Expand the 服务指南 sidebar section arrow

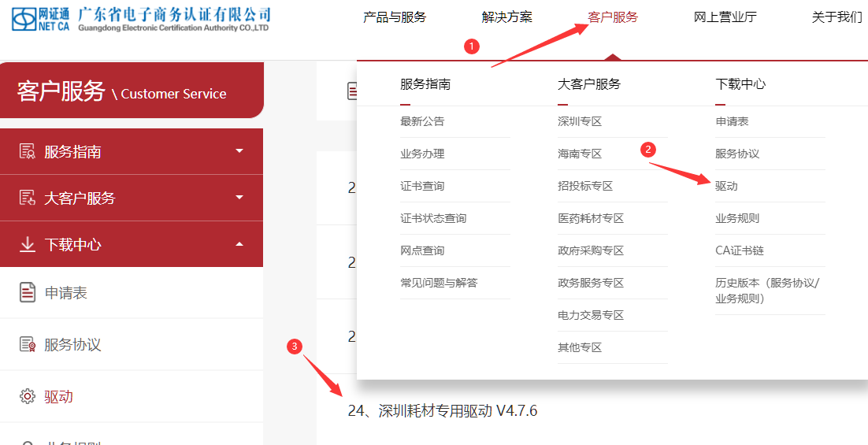239,151
